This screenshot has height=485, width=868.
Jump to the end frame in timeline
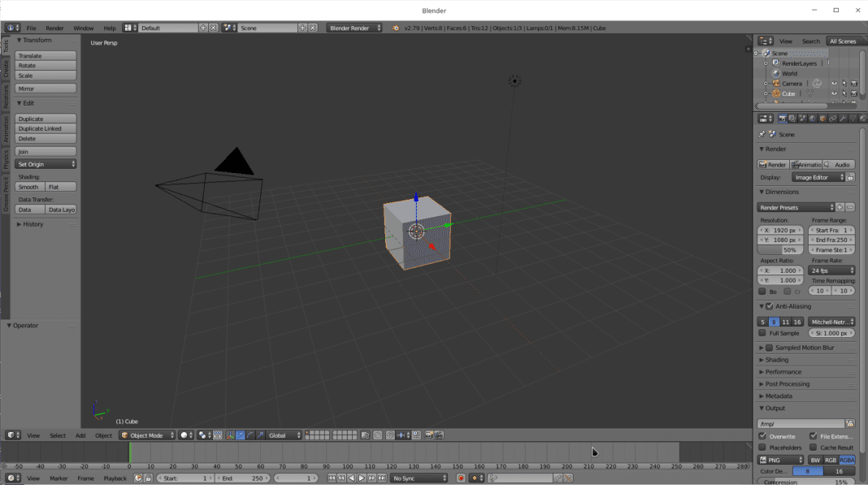point(381,479)
